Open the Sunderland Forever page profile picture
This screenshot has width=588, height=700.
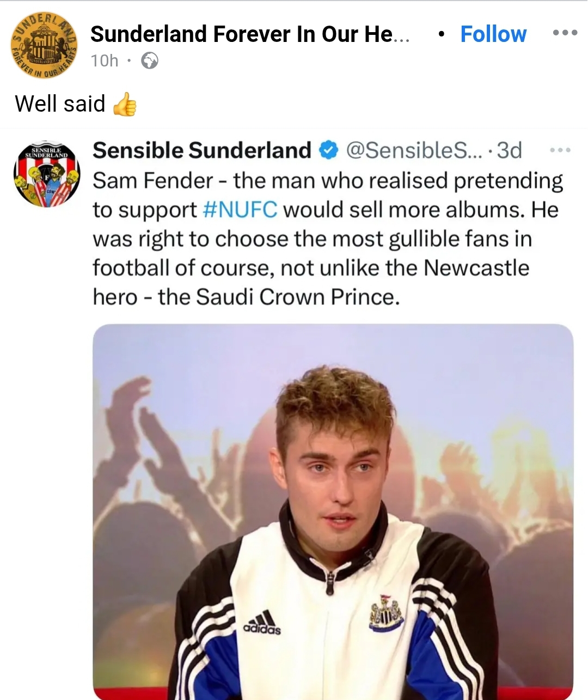44,45
